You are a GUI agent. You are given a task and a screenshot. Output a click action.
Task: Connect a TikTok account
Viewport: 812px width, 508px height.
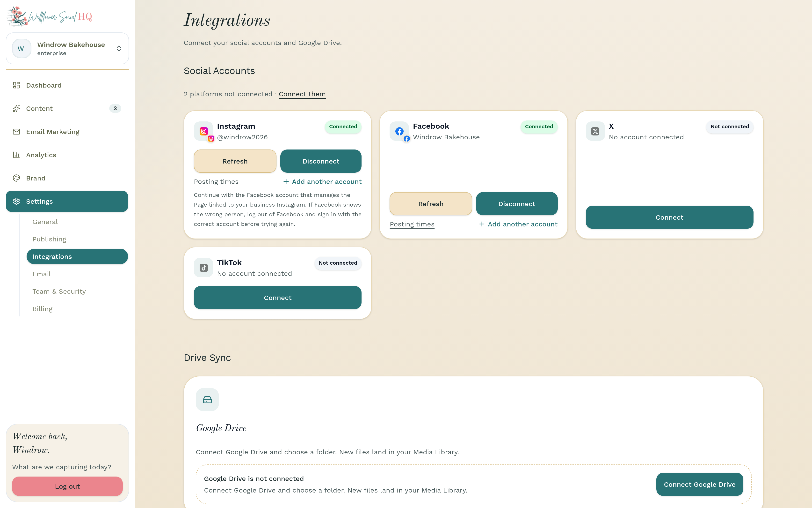point(277,298)
